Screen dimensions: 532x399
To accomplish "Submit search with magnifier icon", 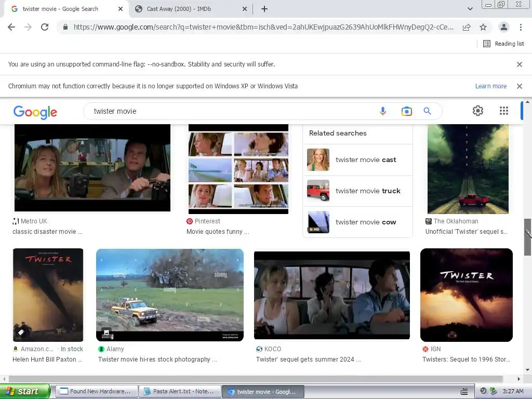I will click(427, 111).
